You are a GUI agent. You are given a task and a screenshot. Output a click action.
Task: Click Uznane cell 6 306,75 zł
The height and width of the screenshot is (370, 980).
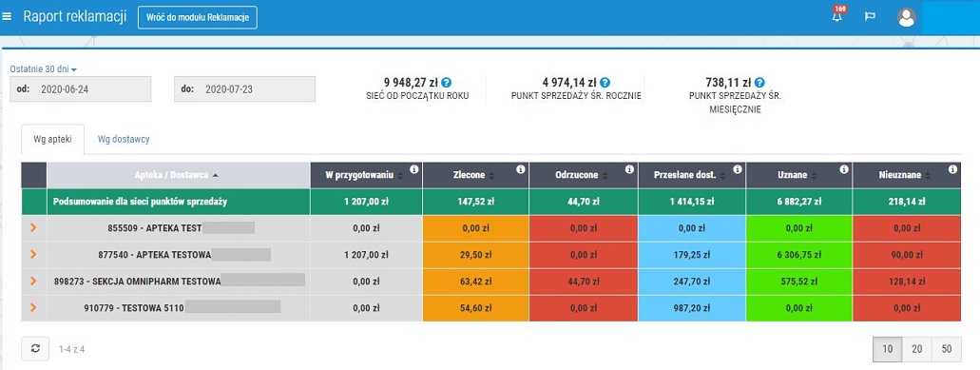click(x=798, y=255)
